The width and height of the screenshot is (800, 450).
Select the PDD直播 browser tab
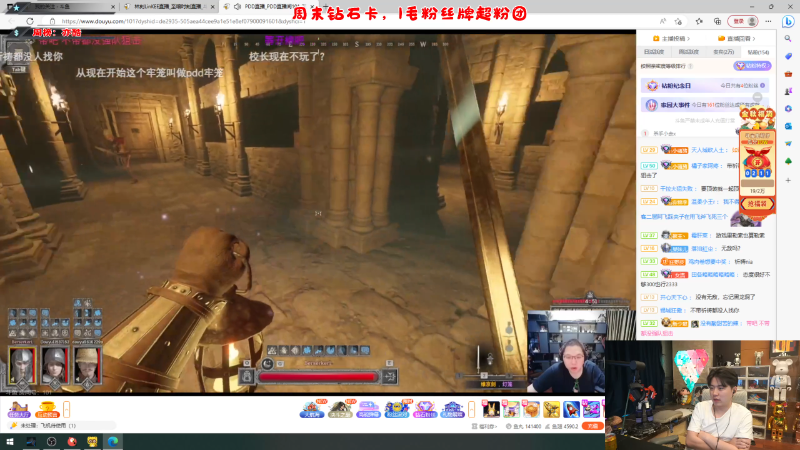click(270, 7)
